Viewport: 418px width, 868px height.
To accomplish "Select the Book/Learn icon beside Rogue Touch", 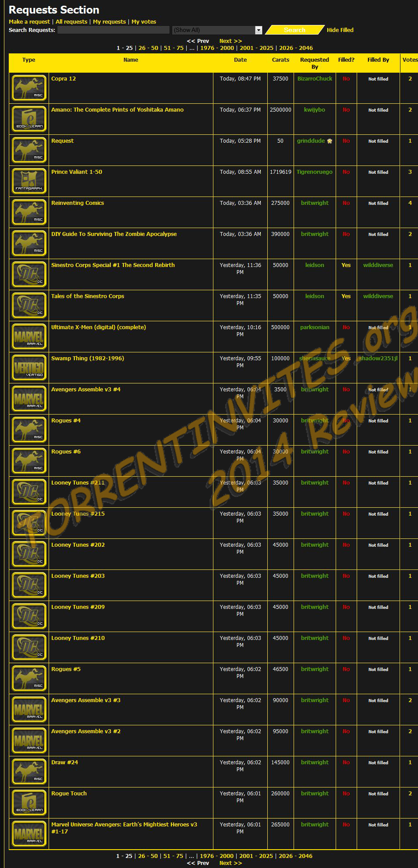I will (x=29, y=803).
